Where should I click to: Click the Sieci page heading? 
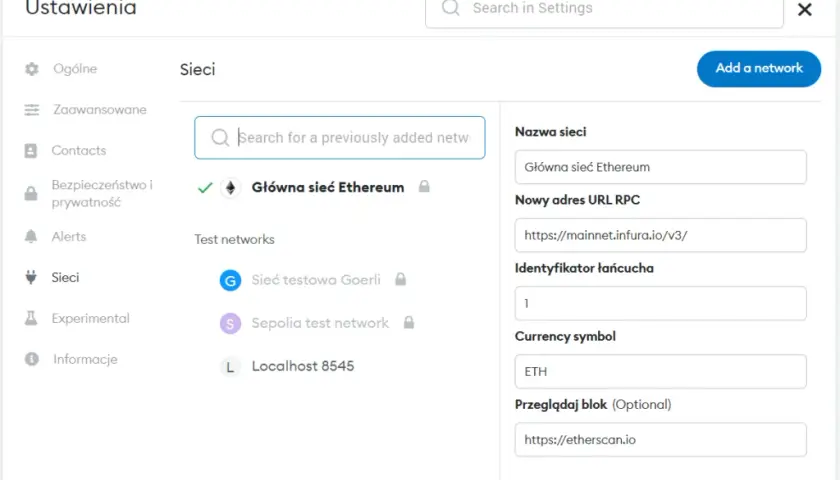click(198, 69)
